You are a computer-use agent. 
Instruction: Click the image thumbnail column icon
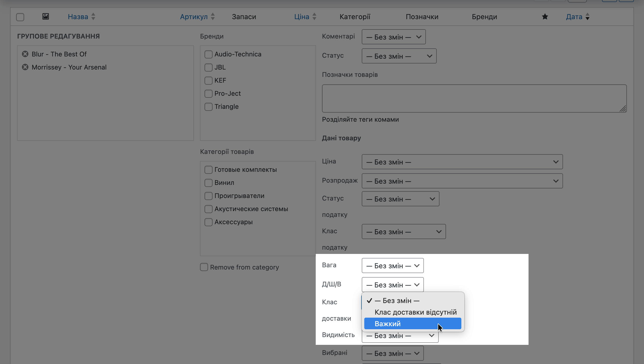46,17
